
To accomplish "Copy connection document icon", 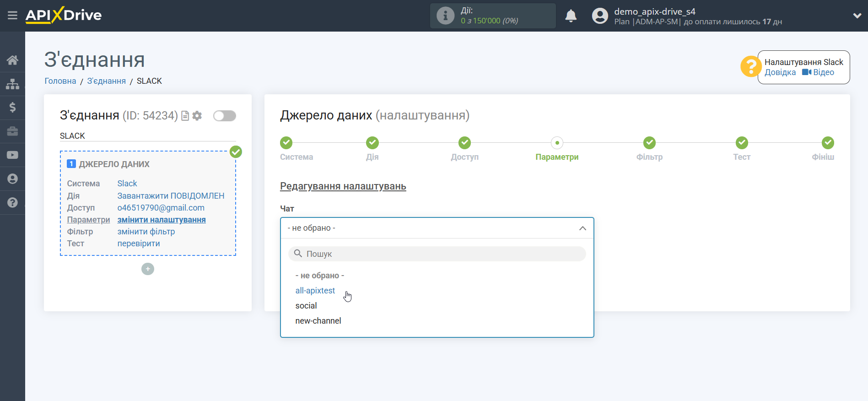I will (x=185, y=116).
